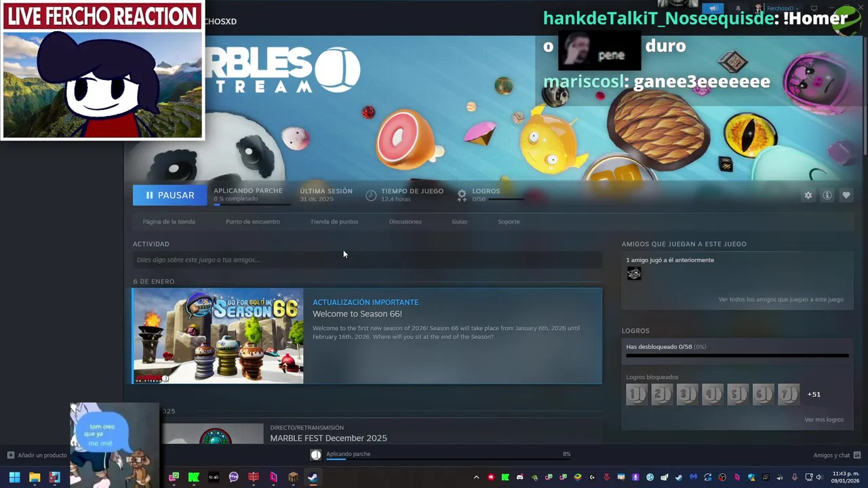Open volume speaker tray icon

820,477
